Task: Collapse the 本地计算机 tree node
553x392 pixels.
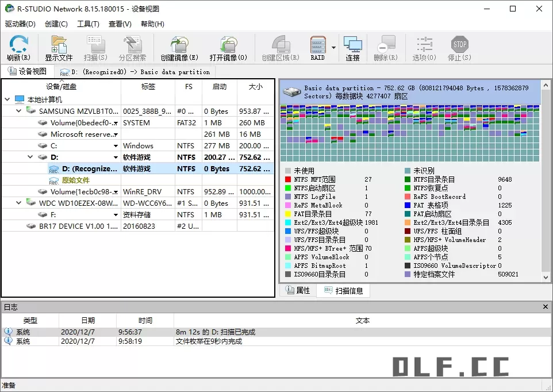Action: [x=7, y=99]
